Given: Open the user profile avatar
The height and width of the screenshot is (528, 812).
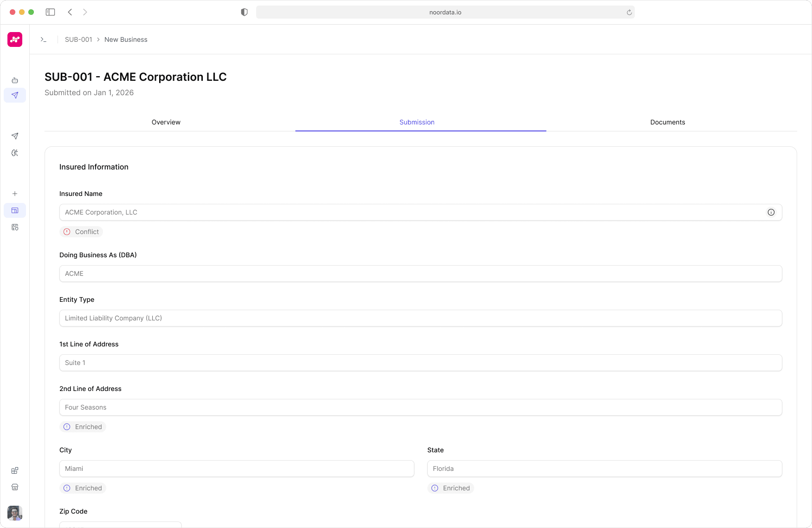Looking at the screenshot, I should point(15,513).
